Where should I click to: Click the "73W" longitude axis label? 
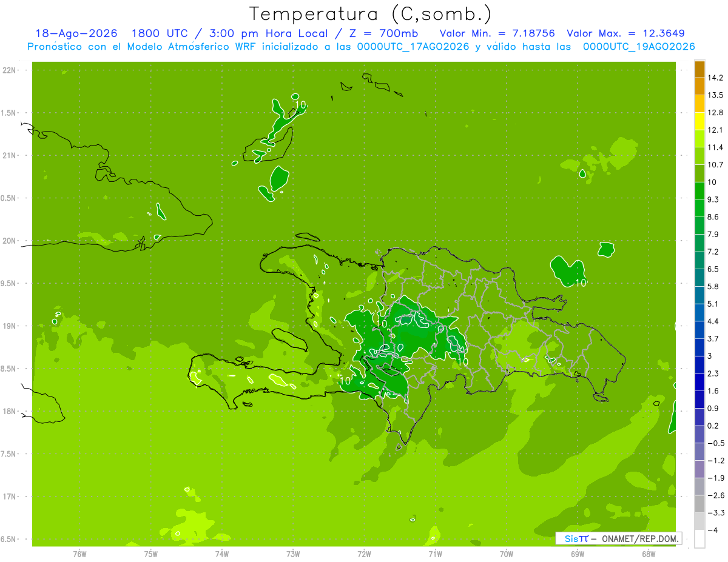coord(293,554)
